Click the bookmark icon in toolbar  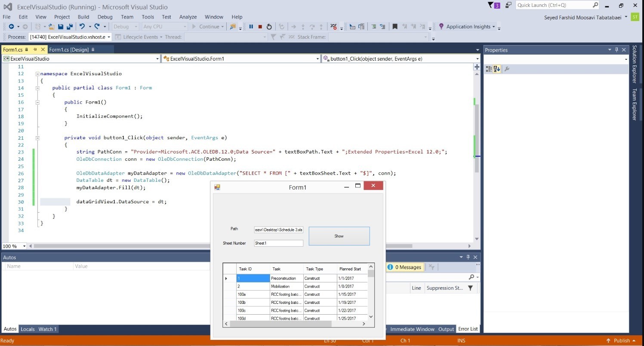pyautogui.click(x=394, y=27)
